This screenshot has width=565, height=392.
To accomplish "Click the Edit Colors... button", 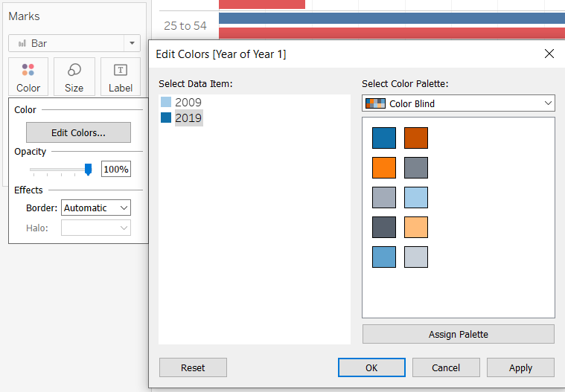I will pos(78,132).
